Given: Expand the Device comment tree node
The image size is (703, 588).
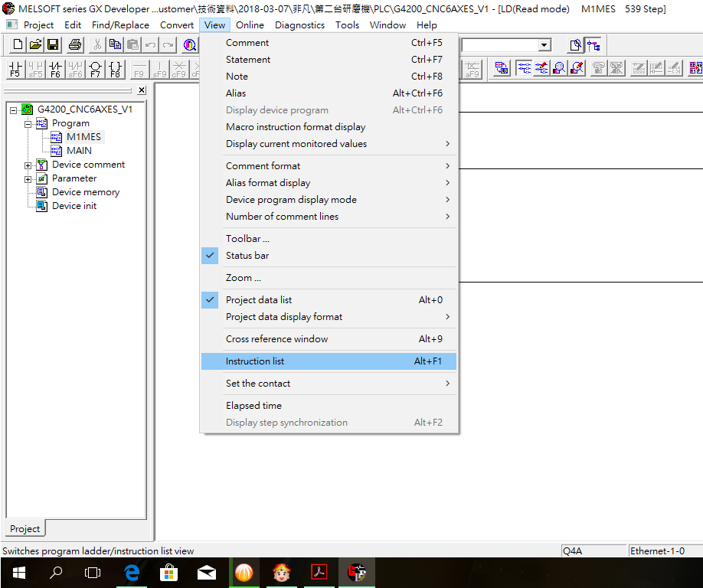Looking at the screenshot, I should (x=28, y=165).
